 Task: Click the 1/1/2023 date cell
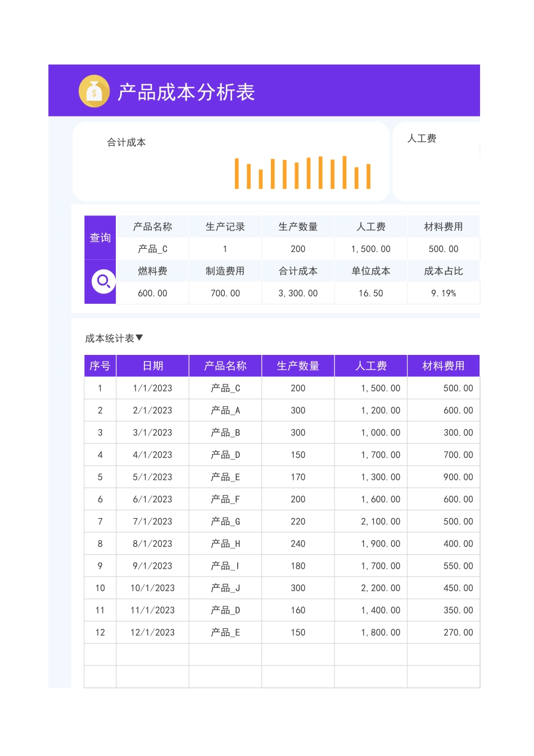coord(152,388)
